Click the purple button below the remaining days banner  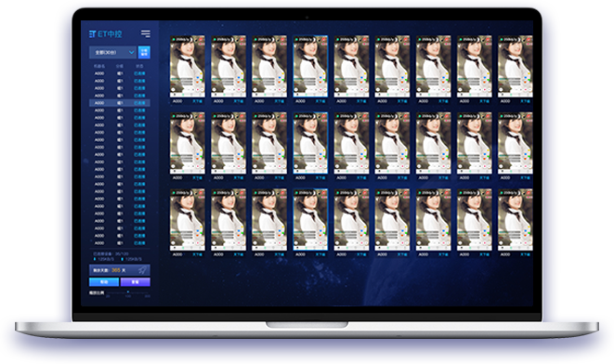click(135, 281)
